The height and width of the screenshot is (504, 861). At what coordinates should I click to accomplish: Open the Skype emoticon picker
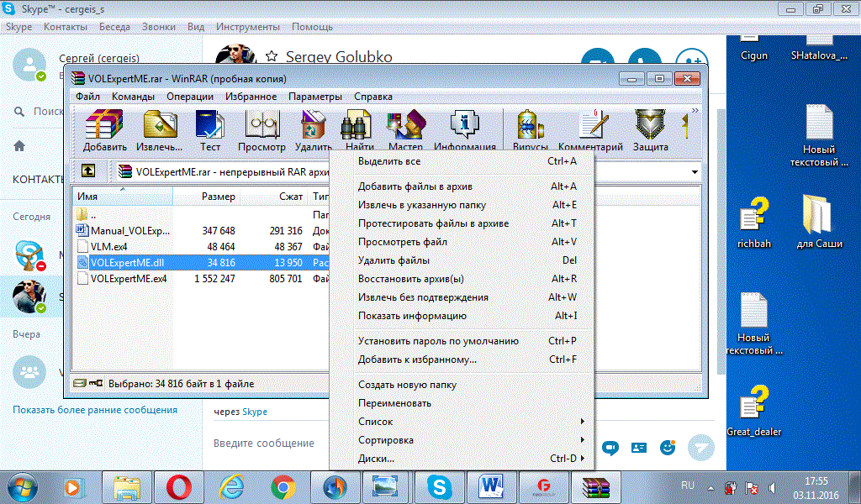(668, 448)
